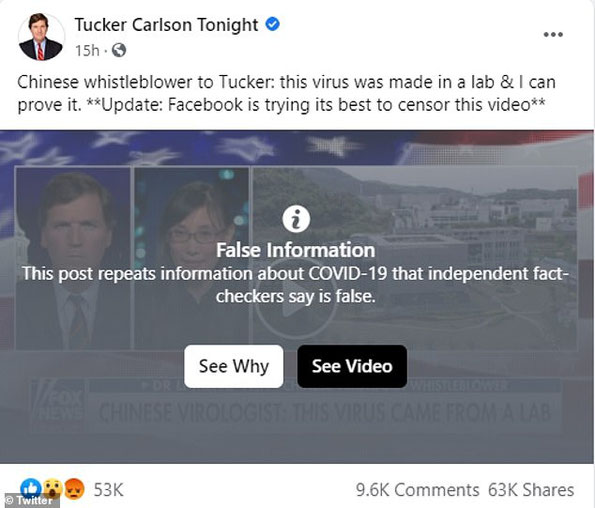Screen dimensions: 595x508
Task: Click the Wow reaction emoji
Action: [x=53, y=489]
